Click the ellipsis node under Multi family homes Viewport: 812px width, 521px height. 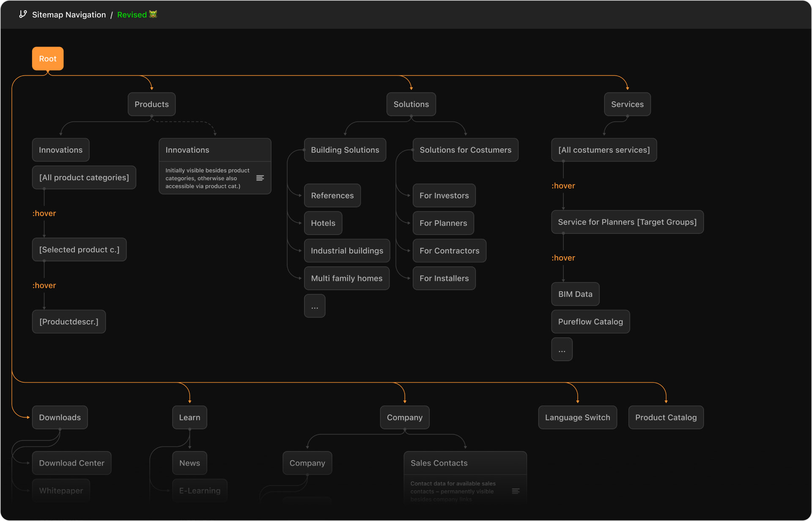(315, 306)
